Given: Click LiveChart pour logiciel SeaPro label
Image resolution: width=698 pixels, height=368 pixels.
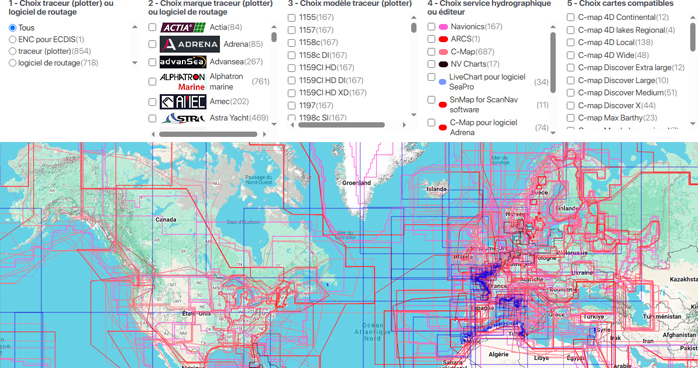Looking at the screenshot, I should click(x=487, y=82).
